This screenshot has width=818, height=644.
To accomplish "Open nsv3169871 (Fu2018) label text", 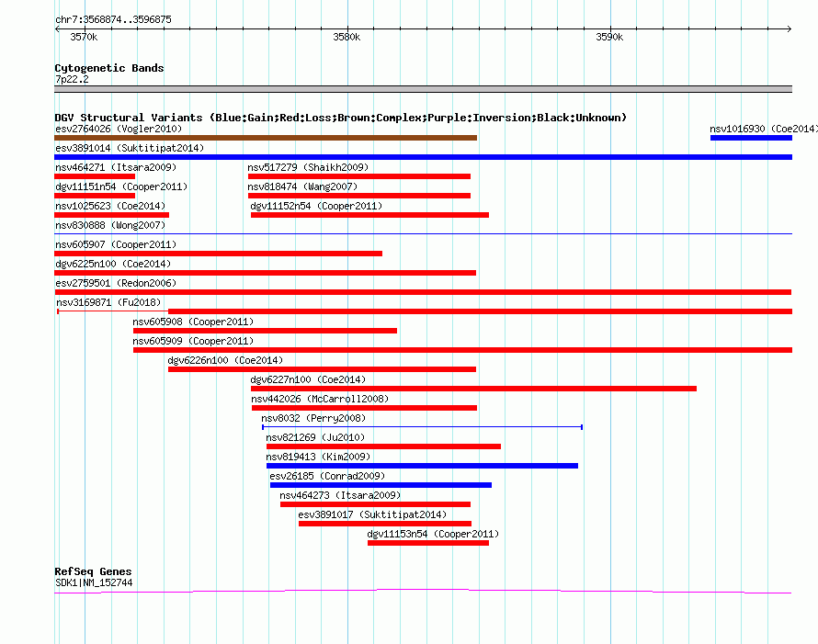I will pyautogui.click(x=108, y=302).
